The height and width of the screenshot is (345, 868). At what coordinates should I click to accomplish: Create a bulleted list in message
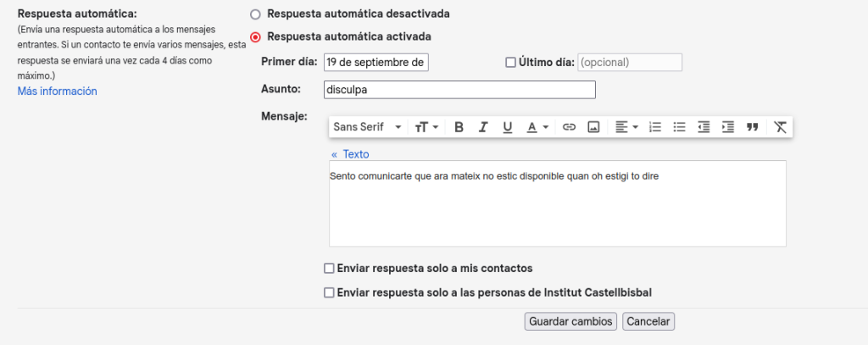679,127
